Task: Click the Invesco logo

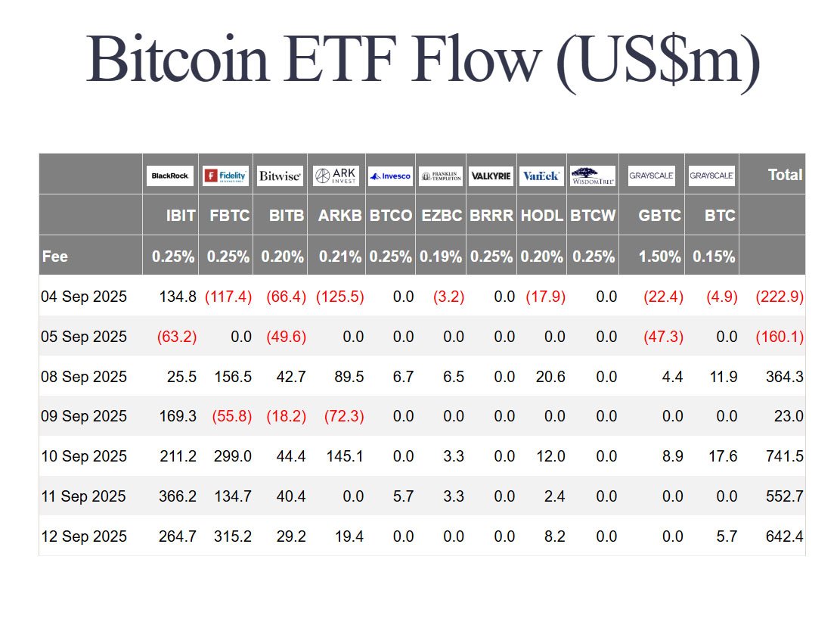Action: tap(390, 176)
